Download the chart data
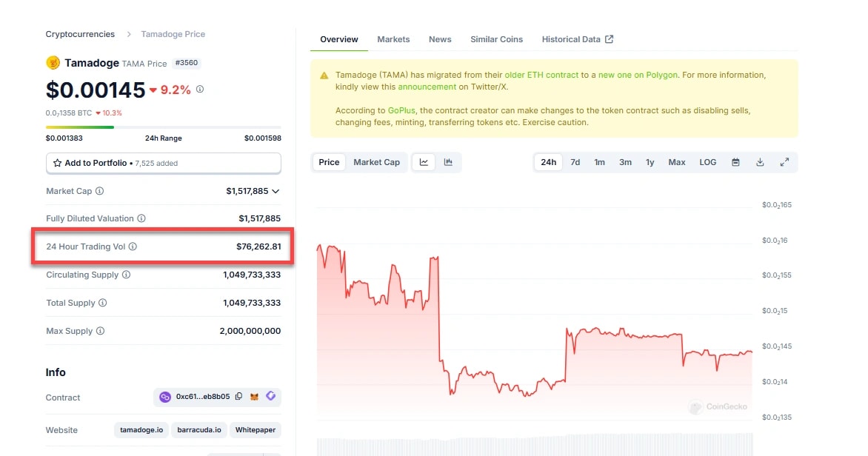The width and height of the screenshot is (868, 456). [760, 162]
